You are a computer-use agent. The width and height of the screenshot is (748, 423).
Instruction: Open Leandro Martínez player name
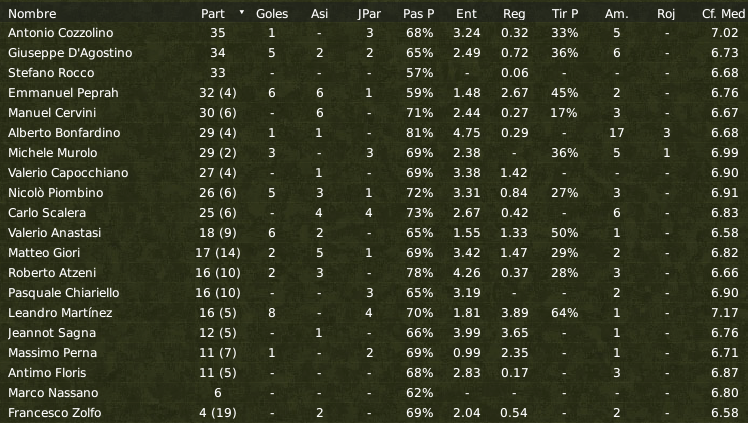pyautogui.click(x=60, y=313)
